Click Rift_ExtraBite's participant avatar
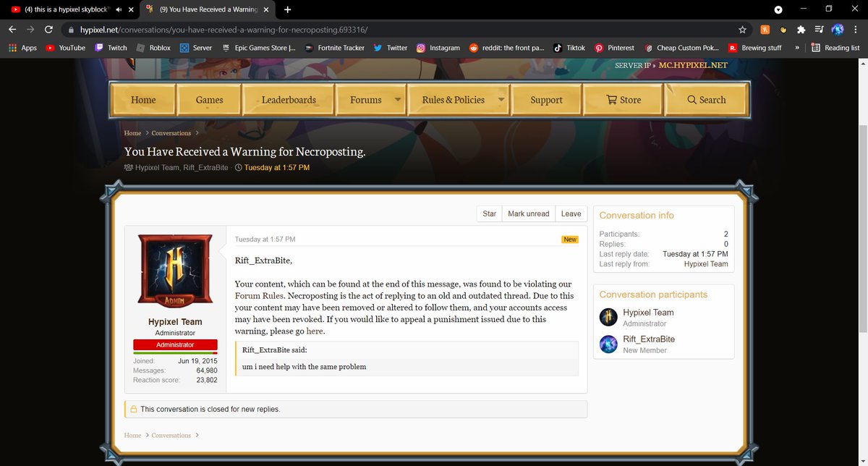The image size is (868, 466). coord(609,344)
